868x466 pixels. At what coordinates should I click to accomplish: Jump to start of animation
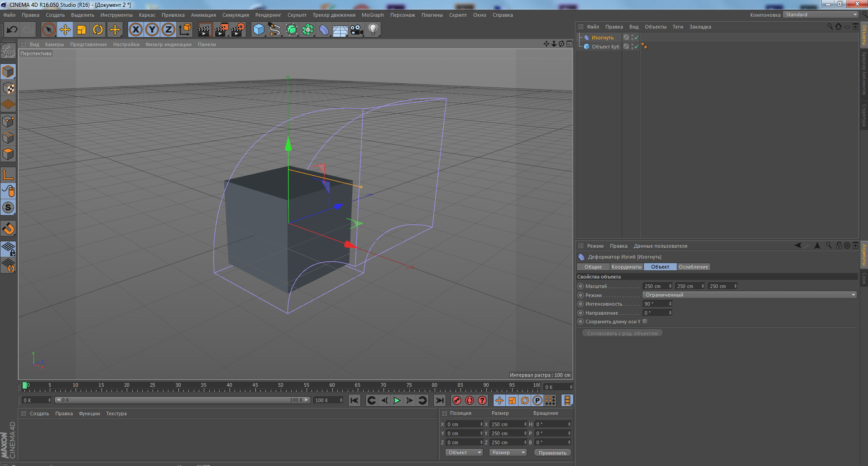pos(355,400)
